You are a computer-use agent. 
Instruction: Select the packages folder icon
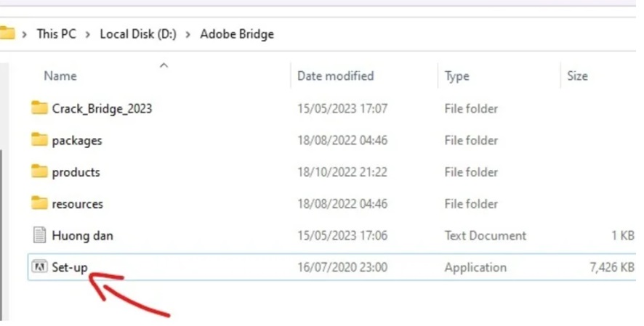click(39, 140)
